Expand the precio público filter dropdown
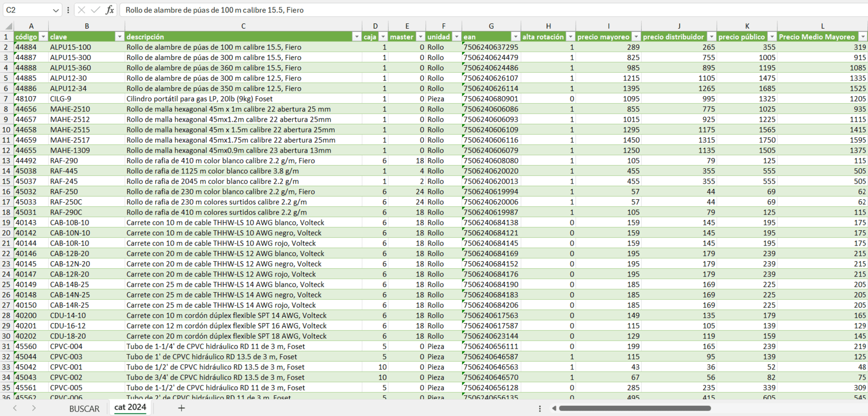This screenshot has width=868, height=416. [x=771, y=37]
